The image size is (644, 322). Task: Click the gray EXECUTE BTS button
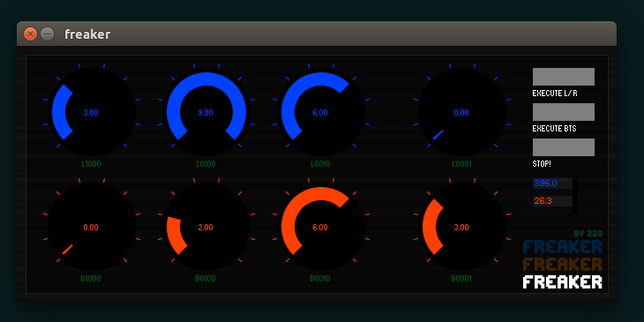[x=563, y=112]
